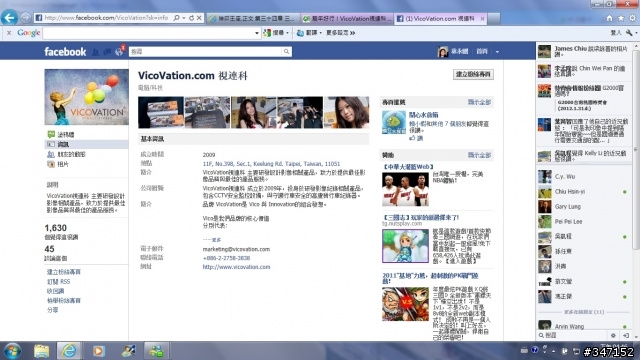
Task: Open Facebook friend requests icon
Action: coord(96,52)
